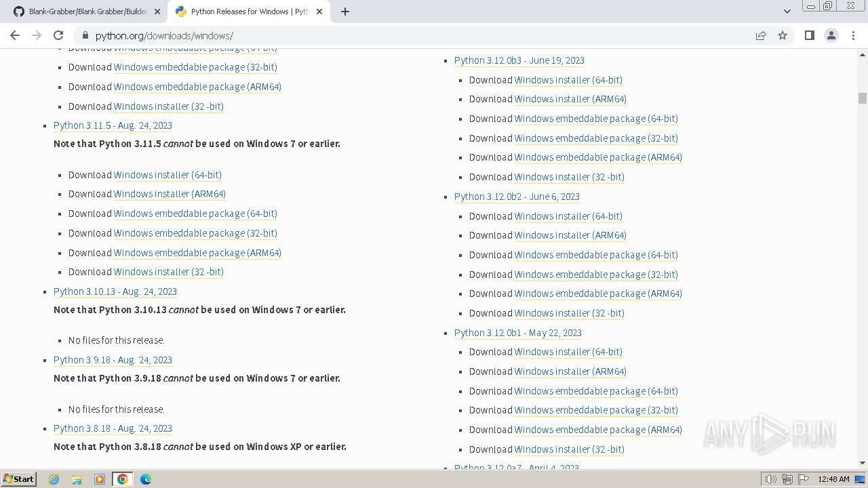Download Python 3.12.0b2 Windows installer (32-bit)

click(x=570, y=313)
